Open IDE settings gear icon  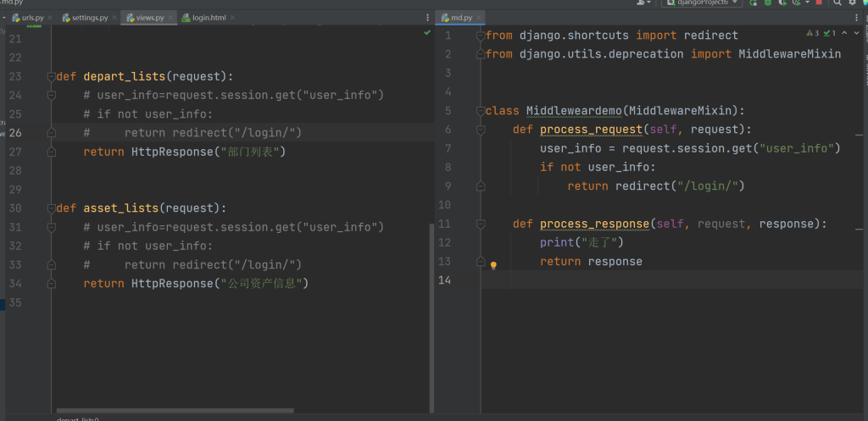853,3
